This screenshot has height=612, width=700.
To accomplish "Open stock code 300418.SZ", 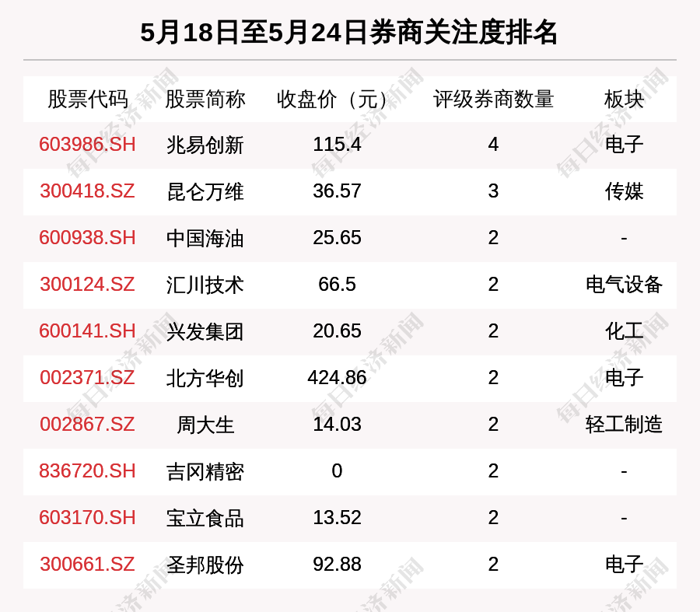I will point(87,191).
